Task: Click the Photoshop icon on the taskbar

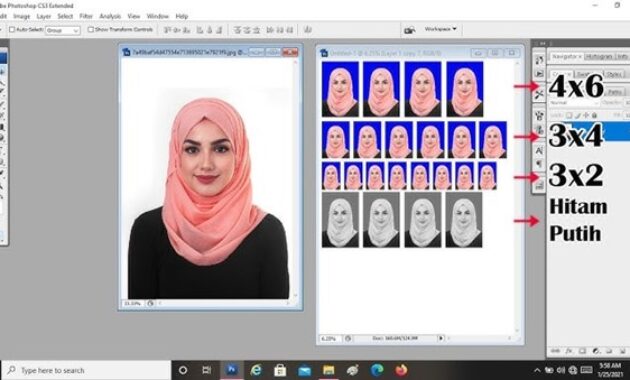Action: [232, 370]
